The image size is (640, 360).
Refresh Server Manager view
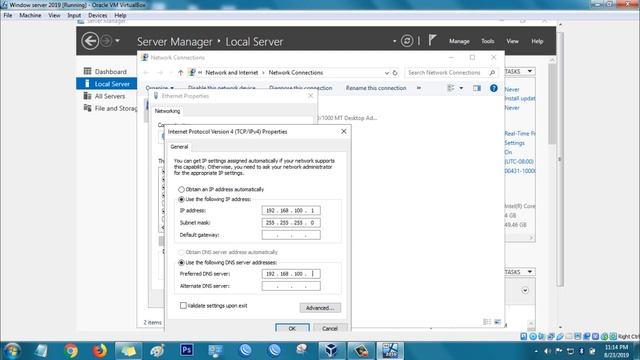(407, 41)
